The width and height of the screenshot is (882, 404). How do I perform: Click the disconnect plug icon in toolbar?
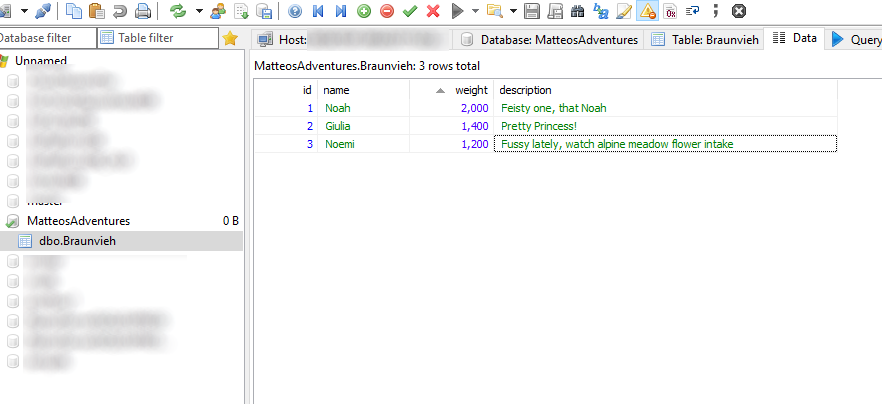43,10
